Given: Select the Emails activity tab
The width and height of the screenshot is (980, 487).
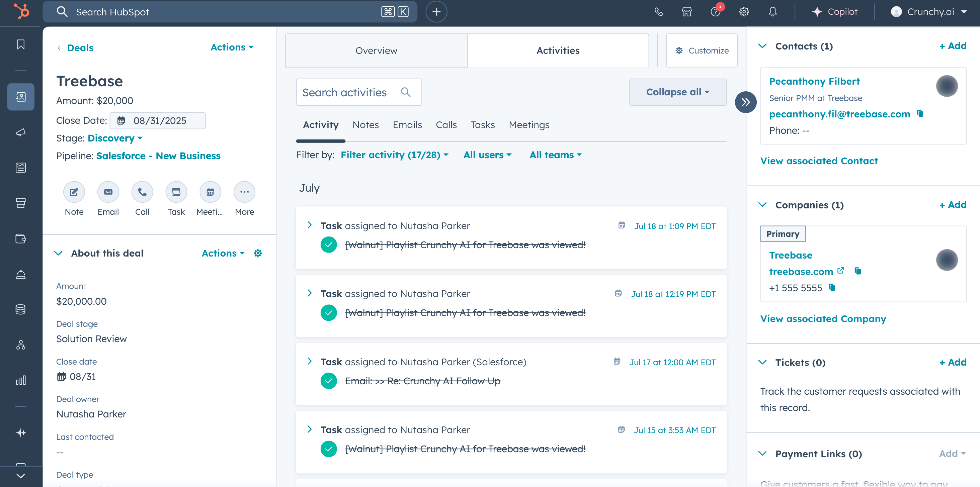Looking at the screenshot, I should (x=407, y=125).
